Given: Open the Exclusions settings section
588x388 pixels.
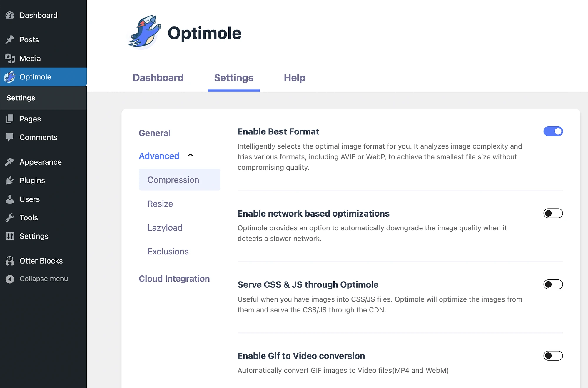Looking at the screenshot, I should 168,251.
